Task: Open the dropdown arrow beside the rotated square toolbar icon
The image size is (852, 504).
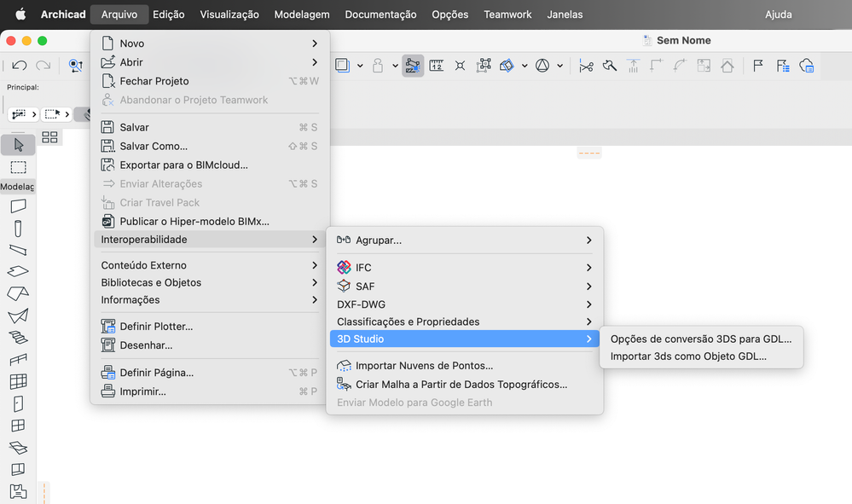Action: click(x=525, y=67)
